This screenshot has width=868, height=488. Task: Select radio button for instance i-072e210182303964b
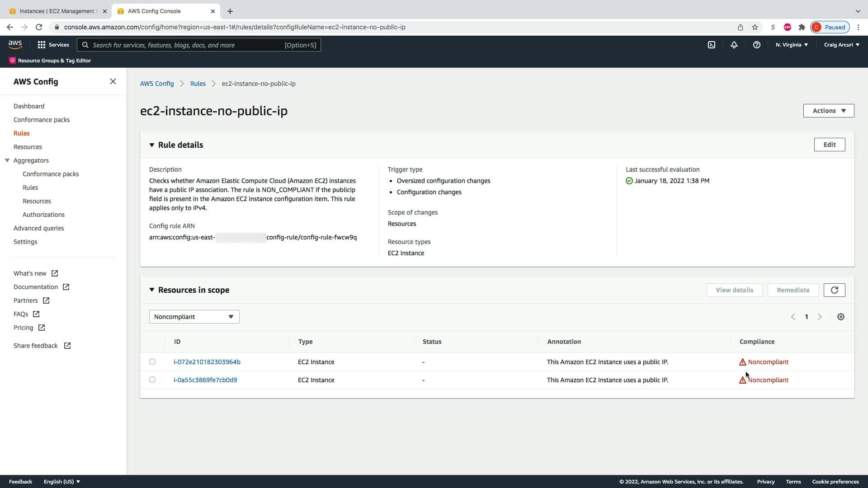coord(152,361)
